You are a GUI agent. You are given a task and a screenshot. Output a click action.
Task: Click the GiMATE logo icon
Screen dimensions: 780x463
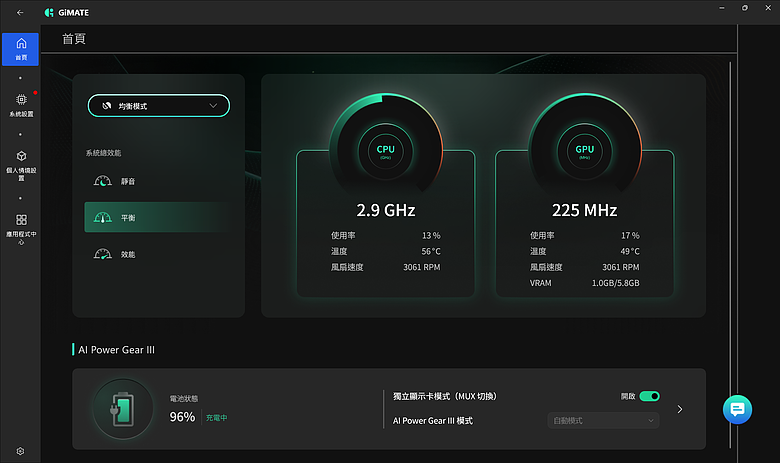pos(49,12)
